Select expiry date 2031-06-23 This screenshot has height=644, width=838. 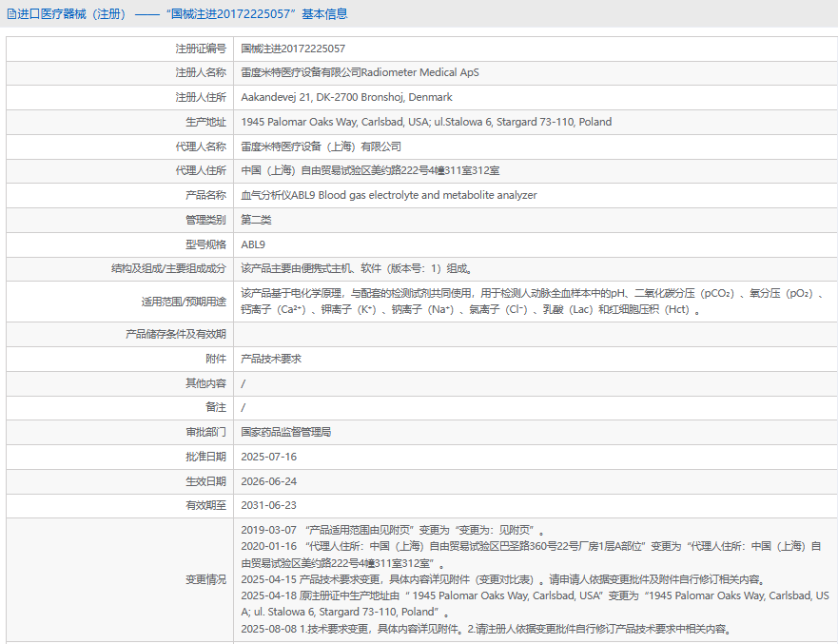pos(269,505)
